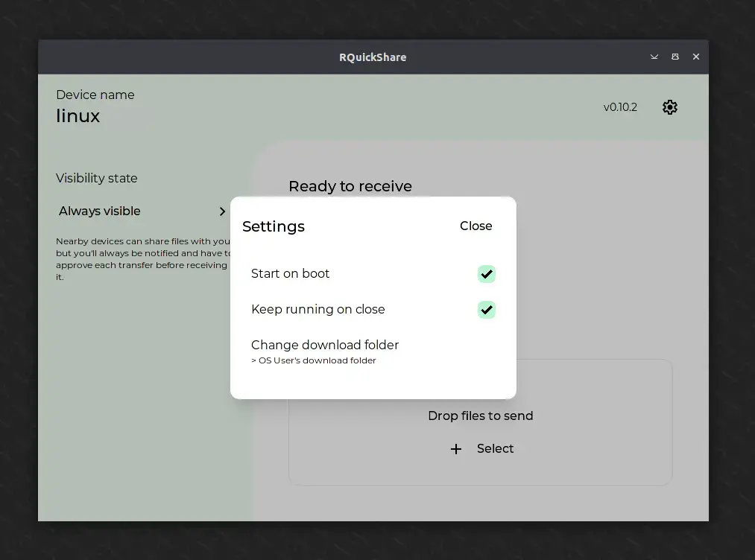
Task: Maximize the RQuickShare window
Action: tap(675, 57)
